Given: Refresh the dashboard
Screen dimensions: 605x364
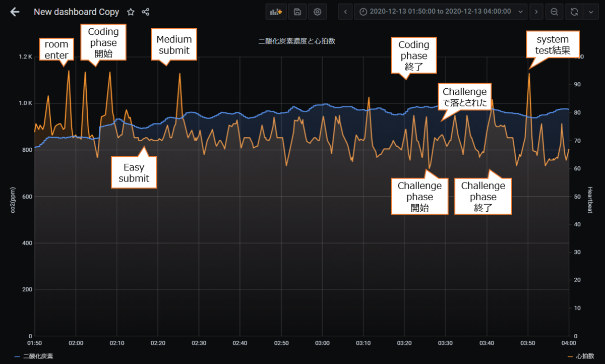Looking at the screenshot, I should tap(575, 12).
